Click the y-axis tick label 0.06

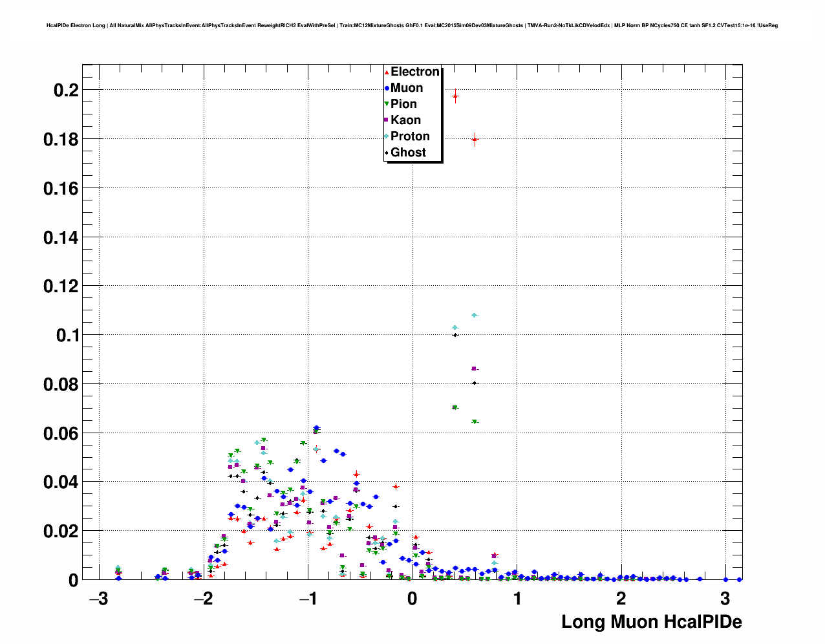pos(61,434)
